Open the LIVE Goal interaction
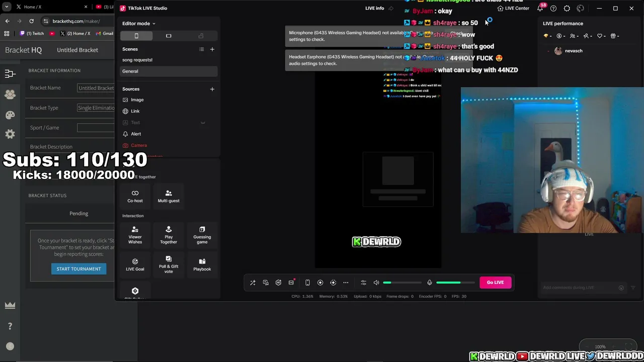 point(135,265)
